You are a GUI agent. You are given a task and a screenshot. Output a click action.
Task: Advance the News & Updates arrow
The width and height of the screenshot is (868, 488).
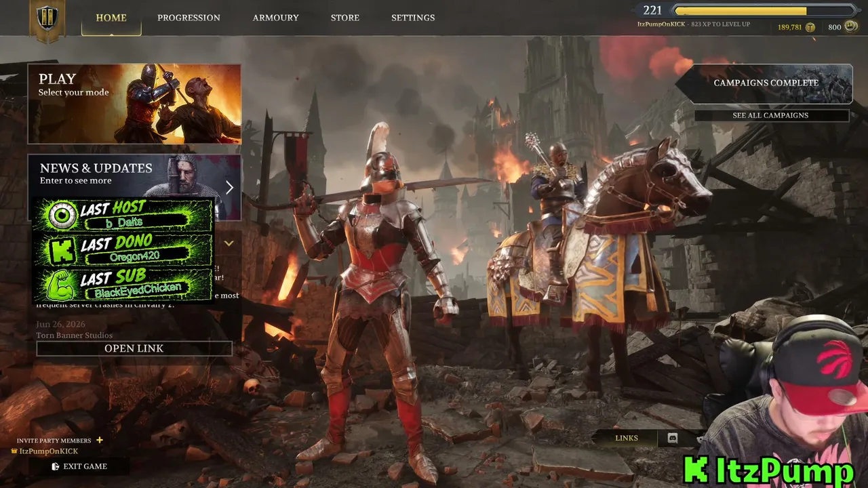point(229,188)
